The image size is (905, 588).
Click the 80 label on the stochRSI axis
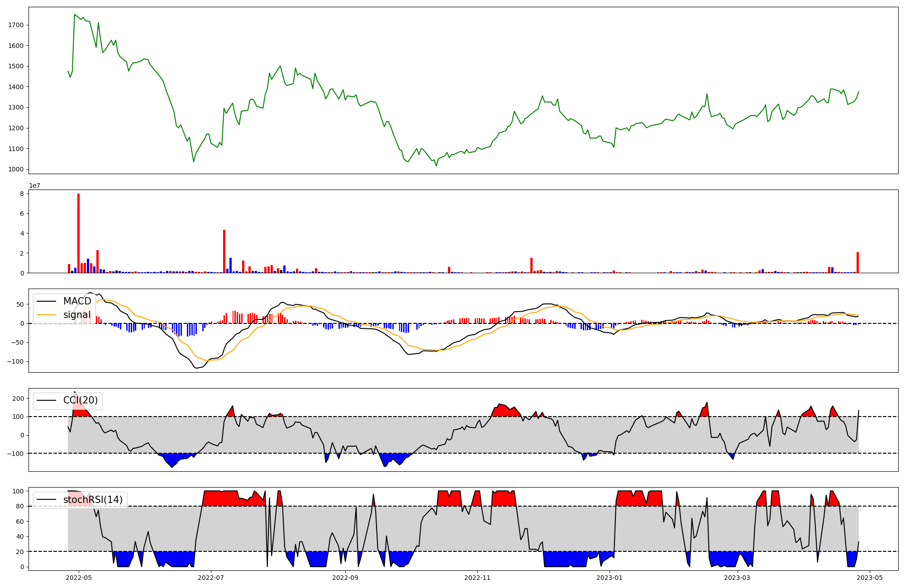pyautogui.click(x=20, y=506)
